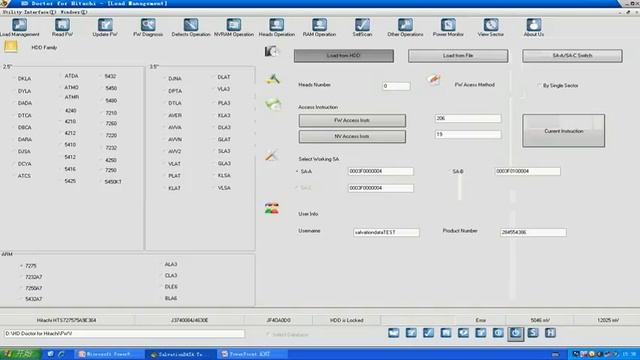640x360 pixels.
Task: Click the Hitachi drive model in the status bar
Action: (66, 320)
